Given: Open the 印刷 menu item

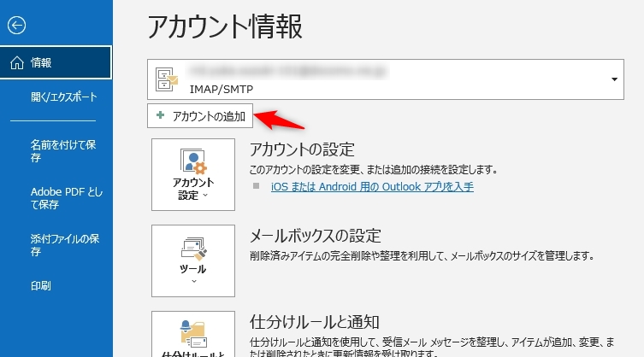Looking at the screenshot, I should (41, 285).
